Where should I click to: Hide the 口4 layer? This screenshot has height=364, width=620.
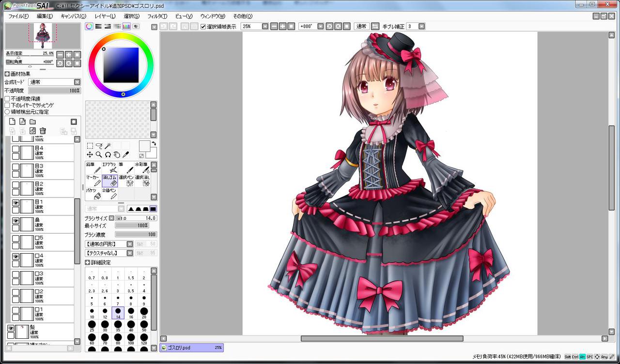15,258
